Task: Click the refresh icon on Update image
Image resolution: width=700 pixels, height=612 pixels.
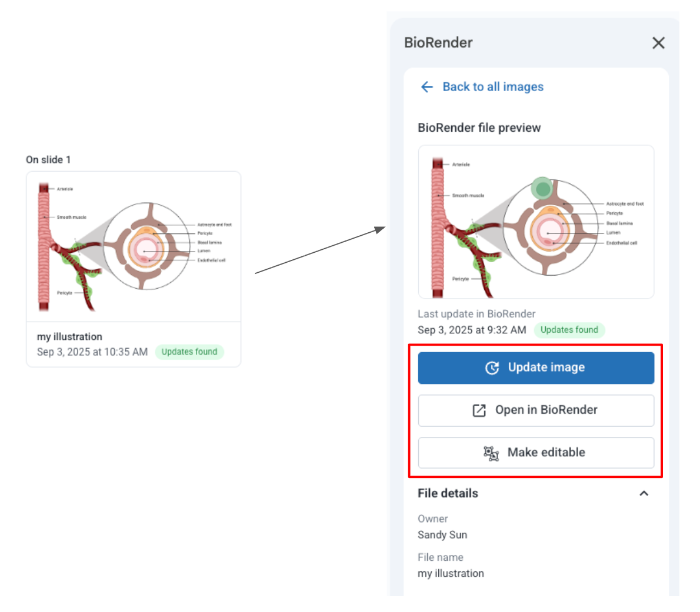Action: tap(492, 368)
